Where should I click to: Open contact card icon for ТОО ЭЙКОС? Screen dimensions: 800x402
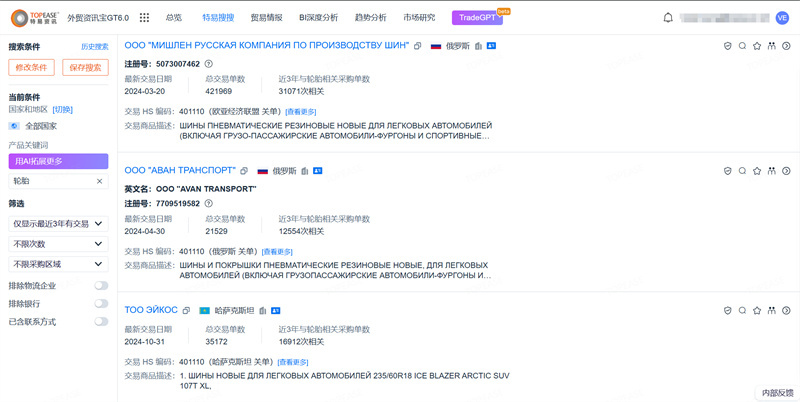coord(276,310)
